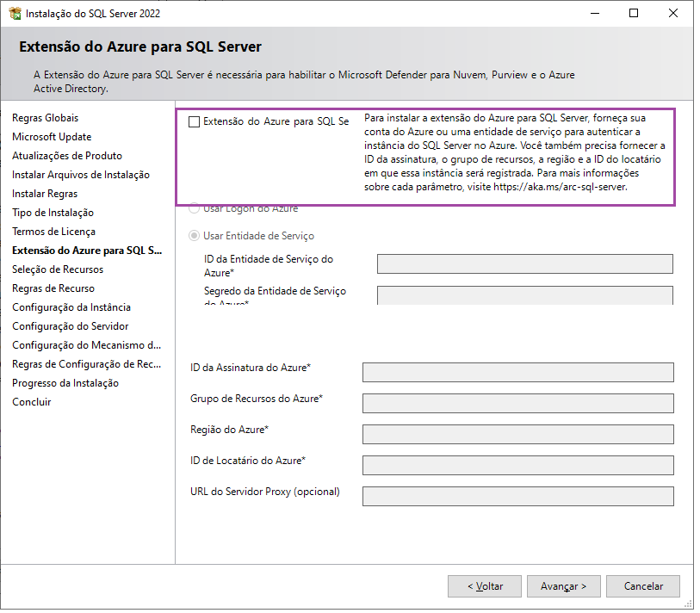Select Progresso da Instalação step
This screenshot has height=613, width=700.
pyautogui.click(x=65, y=383)
